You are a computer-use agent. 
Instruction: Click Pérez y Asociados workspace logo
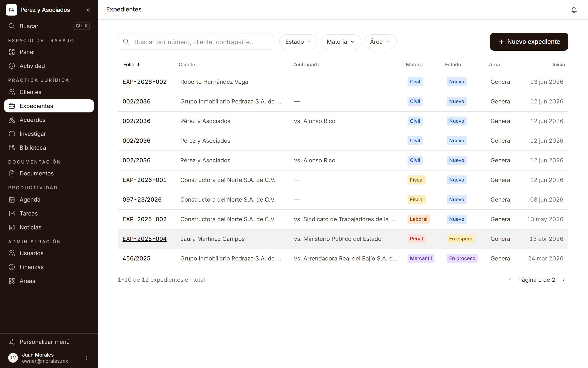pyautogui.click(x=11, y=10)
